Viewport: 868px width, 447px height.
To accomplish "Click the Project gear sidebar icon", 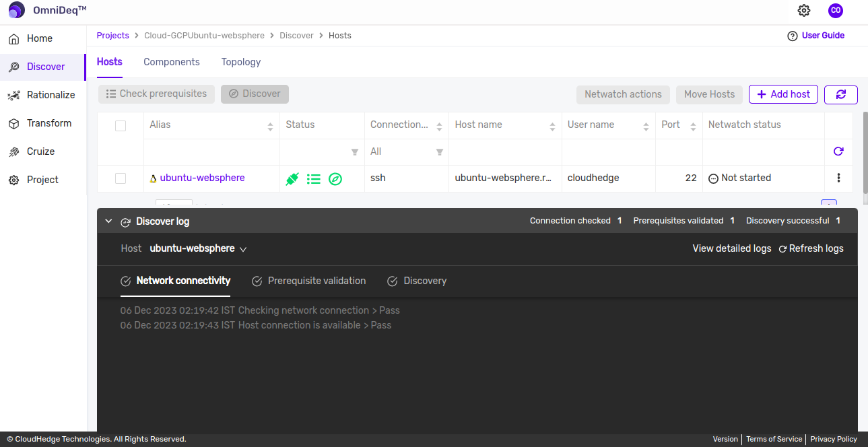I will click(13, 180).
